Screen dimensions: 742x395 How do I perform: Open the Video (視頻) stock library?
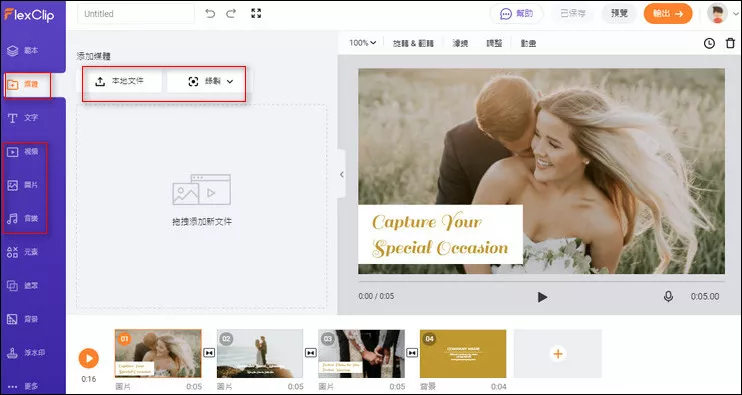tap(23, 151)
